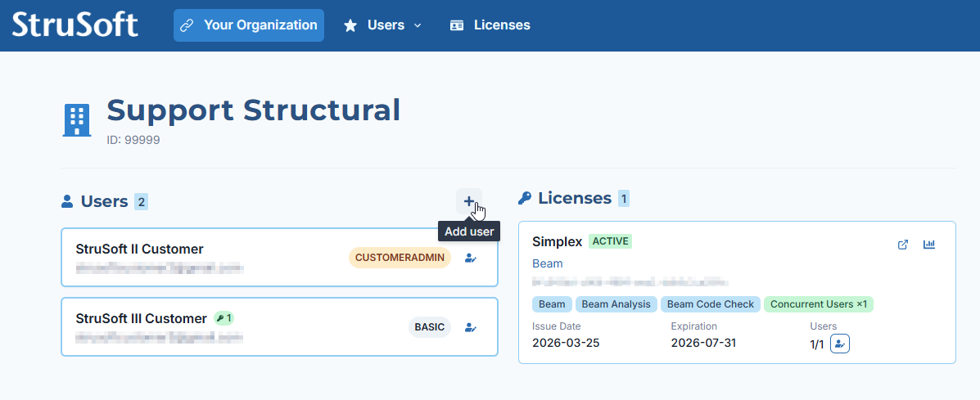980x400 pixels.
Task: Click the organization building icon
Action: (x=77, y=119)
